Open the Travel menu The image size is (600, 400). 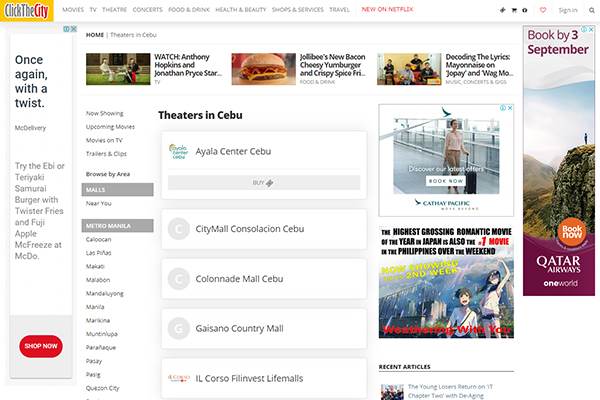point(339,10)
